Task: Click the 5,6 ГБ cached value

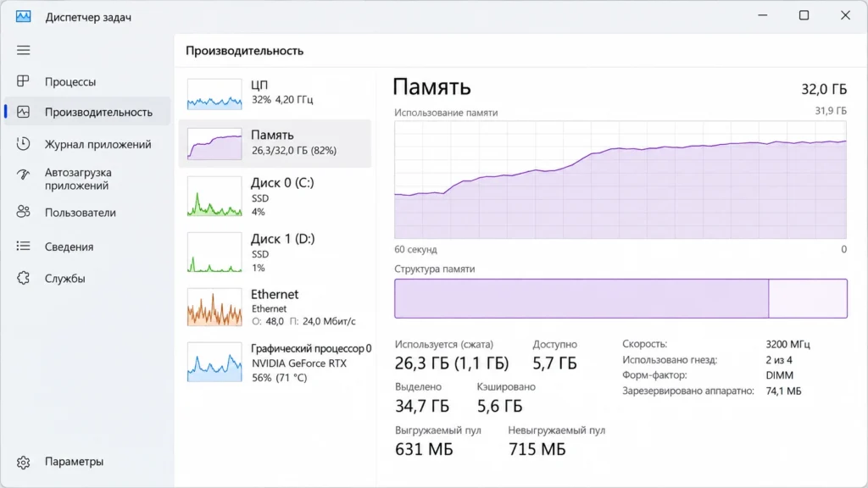Action: [499, 406]
